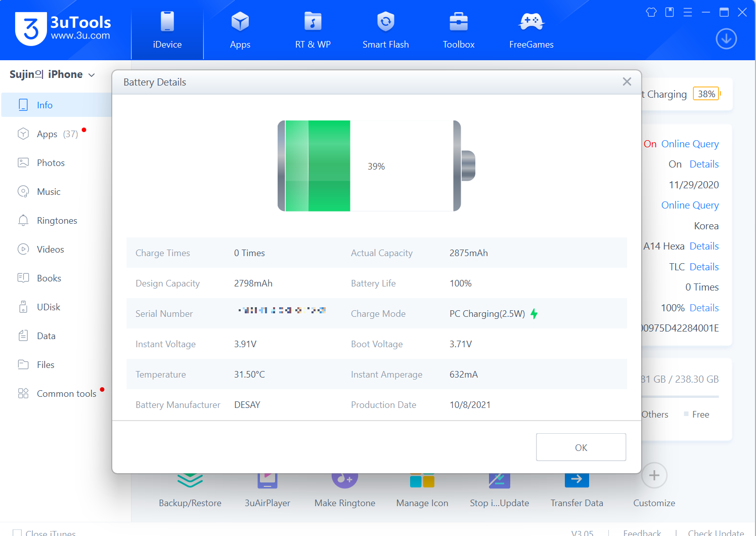Open Manage Icon tool
The height and width of the screenshot is (536, 756).
422,490
